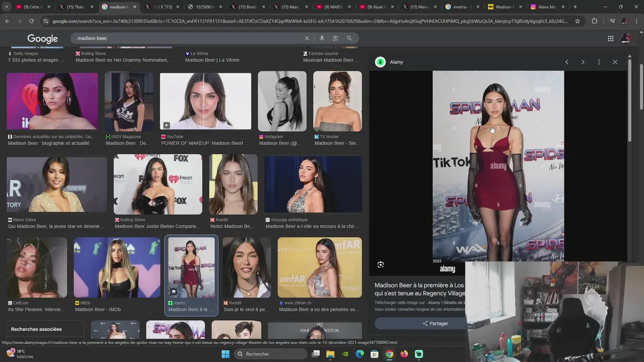This screenshot has height=362, width=644.
Task: Open a new browser tab
Action: click(x=575, y=7)
